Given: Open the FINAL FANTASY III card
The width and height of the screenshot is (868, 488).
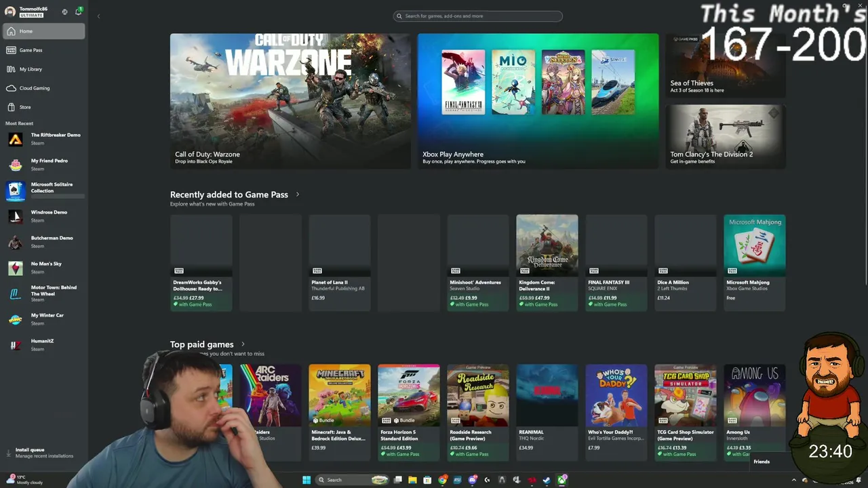Looking at the screenshot, I should [x=616, y=263].
